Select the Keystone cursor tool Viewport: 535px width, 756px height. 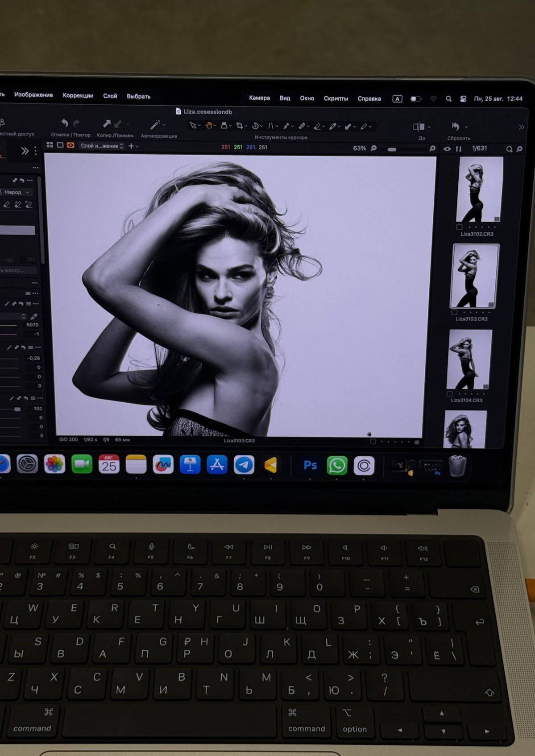270,126
